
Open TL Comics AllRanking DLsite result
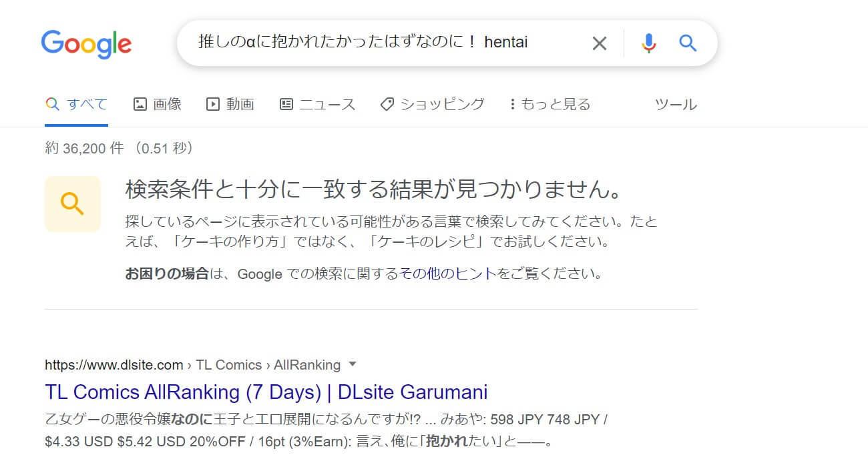tap(266, 392)
